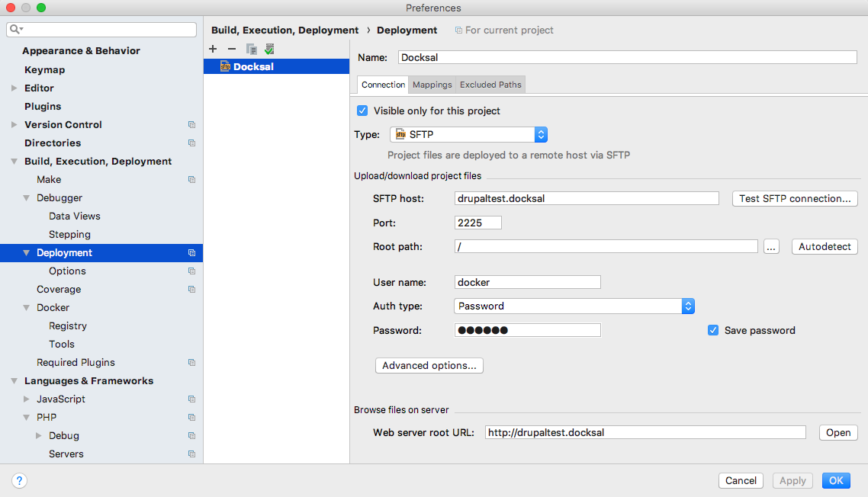Click the root path browse ellipsis button
Image resolution: width=868 pixels, height=497 pixels.
(771, 246)
